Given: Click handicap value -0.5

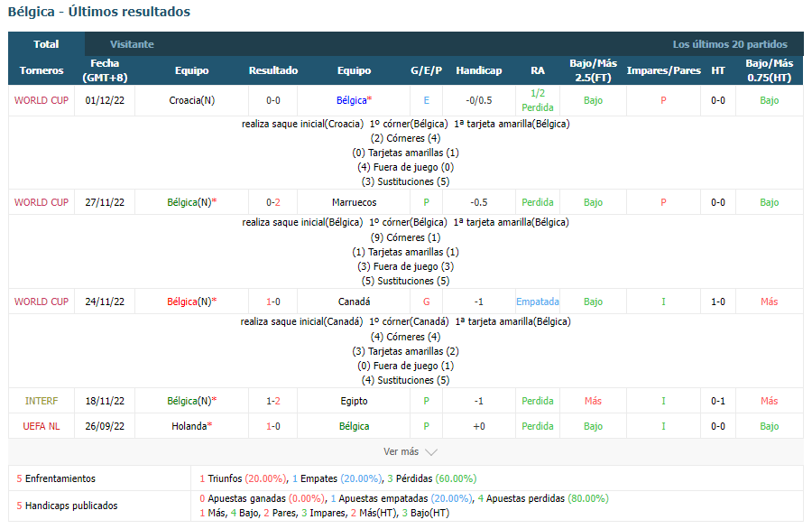Looking at the screenshot, I should click(479, 202).
